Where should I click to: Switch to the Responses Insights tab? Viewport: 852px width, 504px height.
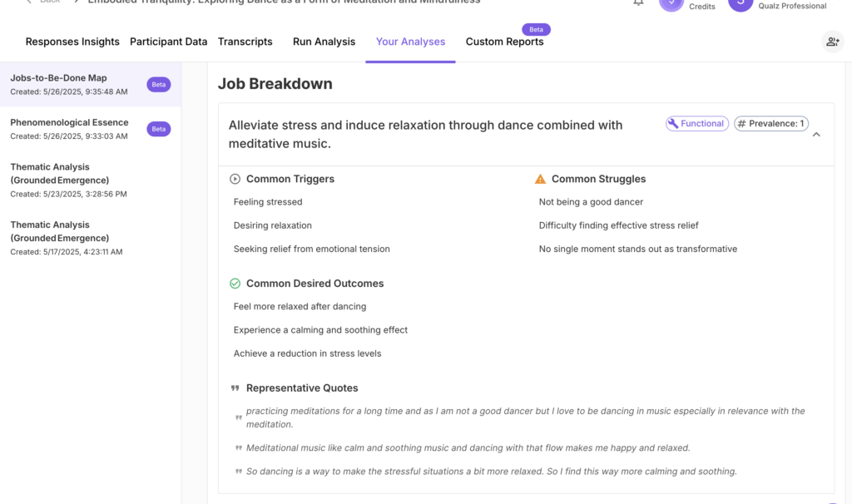72,42
